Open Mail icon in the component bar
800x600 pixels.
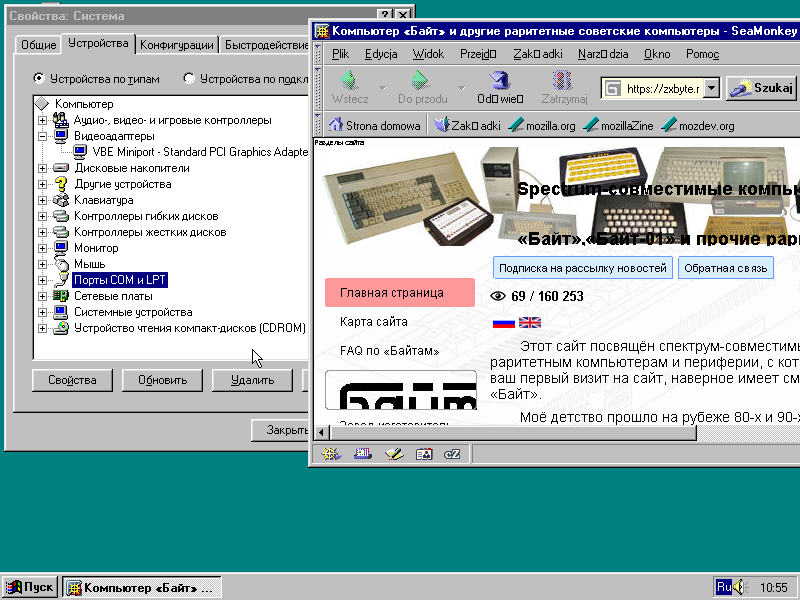(x=362, y=454)
